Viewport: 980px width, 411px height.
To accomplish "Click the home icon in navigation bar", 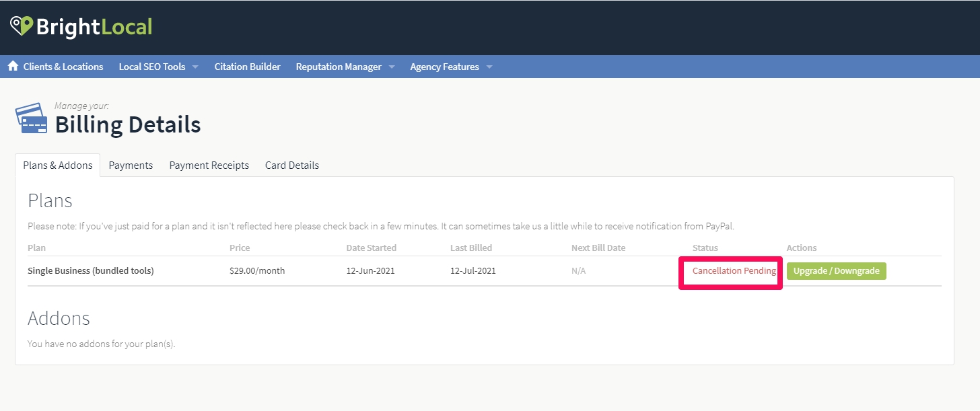I will [x=13, y=66].
